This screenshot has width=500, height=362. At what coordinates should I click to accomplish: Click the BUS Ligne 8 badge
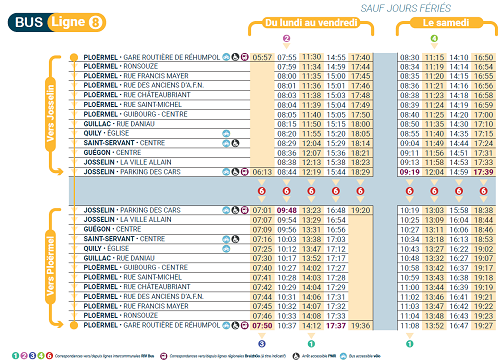coord(57,22)
